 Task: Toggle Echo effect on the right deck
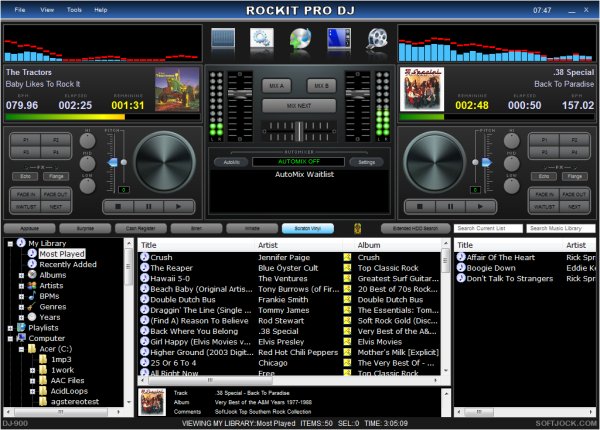point(544,176)
